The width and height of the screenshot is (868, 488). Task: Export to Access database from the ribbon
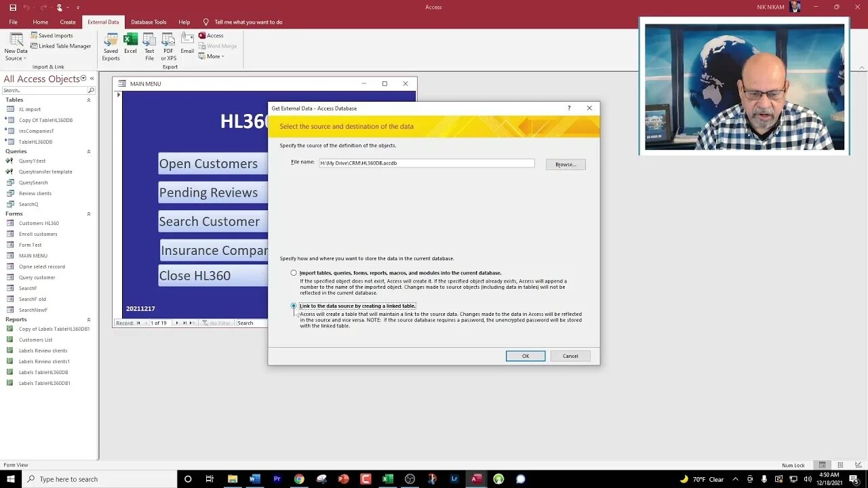point(211,35)
